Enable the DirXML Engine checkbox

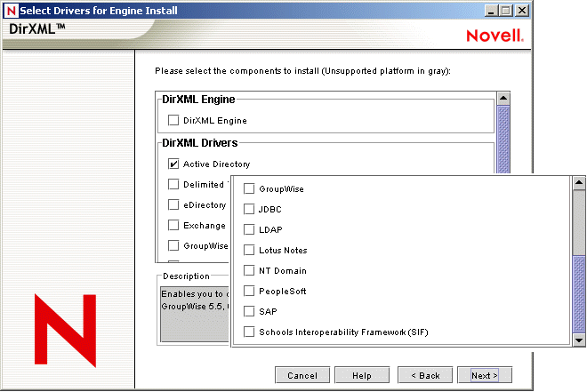point(173,120)
